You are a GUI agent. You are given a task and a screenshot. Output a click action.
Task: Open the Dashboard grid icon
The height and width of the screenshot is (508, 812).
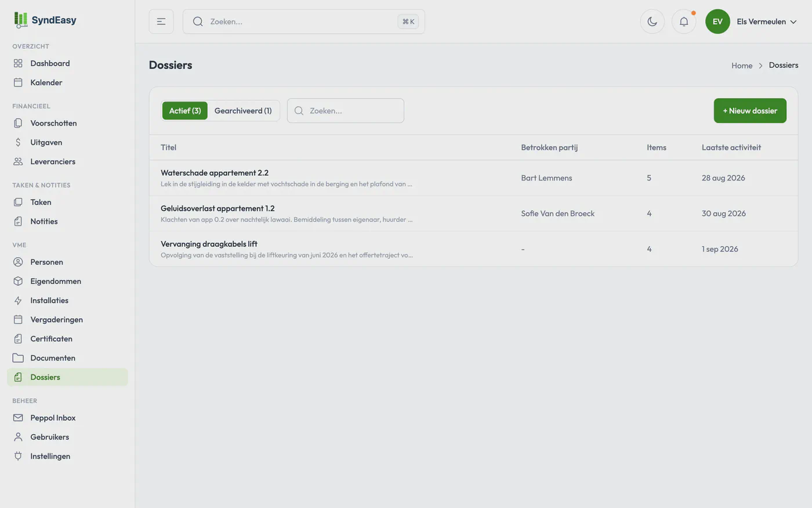coord(18,63)
